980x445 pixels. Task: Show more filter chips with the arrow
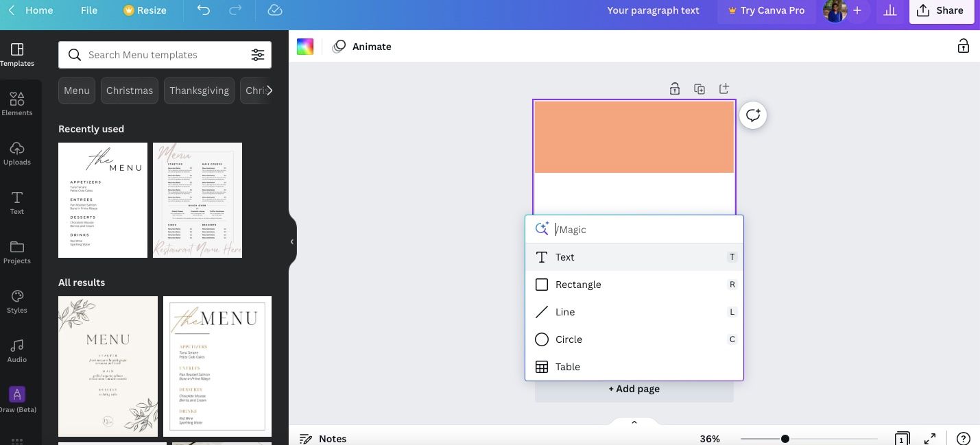coord(269,91)
